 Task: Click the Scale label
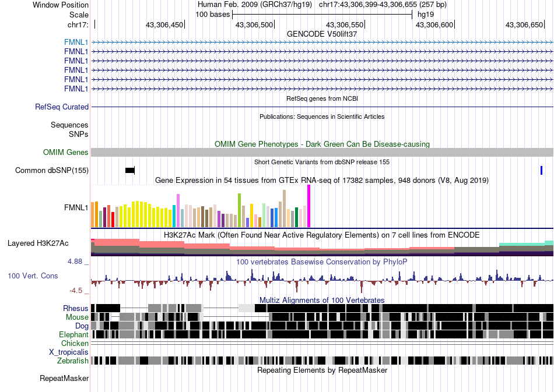point(79,15)
